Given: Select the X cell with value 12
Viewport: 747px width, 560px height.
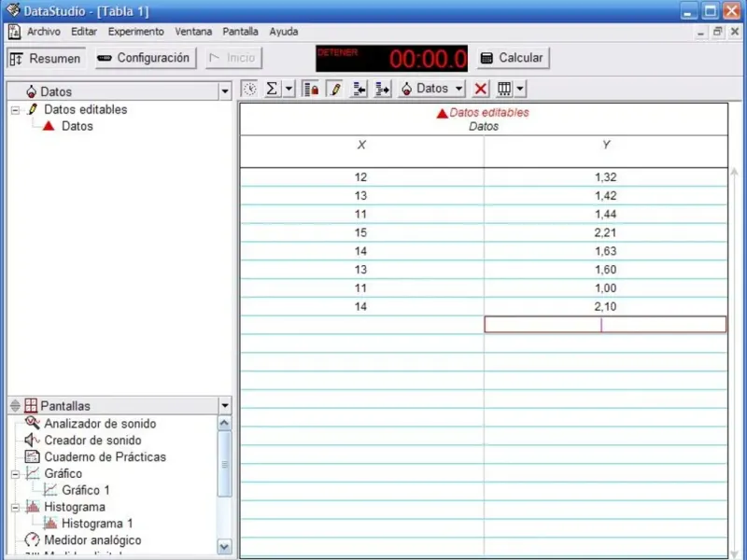Looking at the screenshot, I should (361, 177).
